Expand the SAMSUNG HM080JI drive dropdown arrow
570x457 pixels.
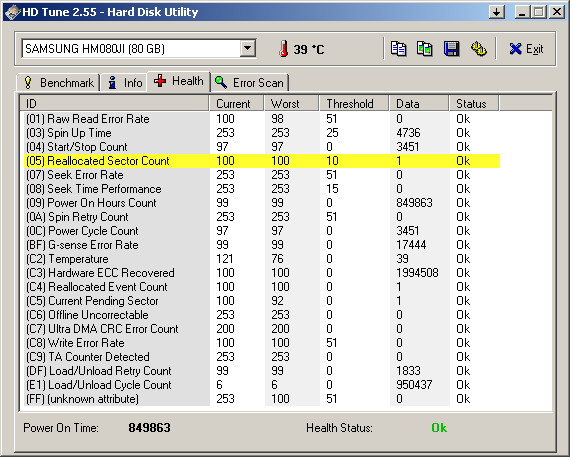tap(248, 48)
